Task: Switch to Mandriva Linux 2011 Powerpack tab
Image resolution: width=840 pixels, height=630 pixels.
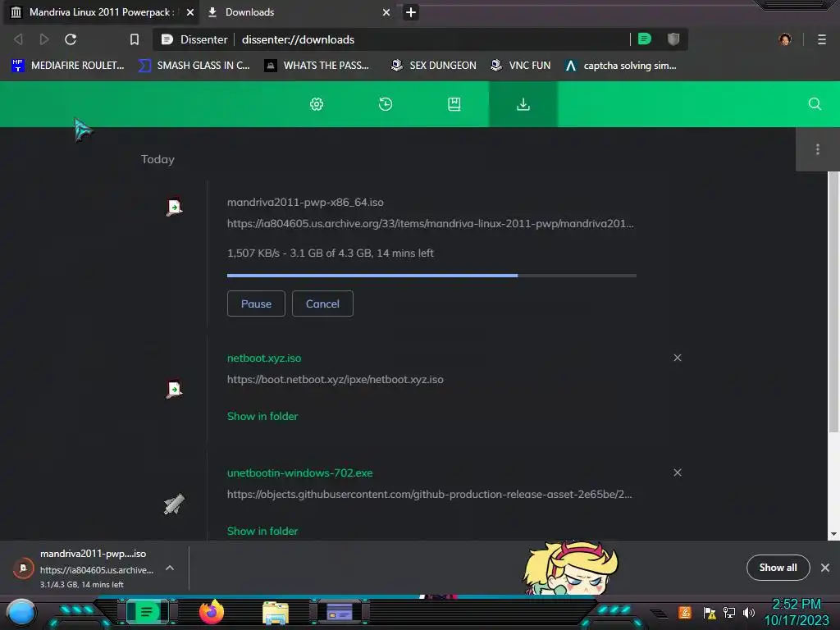Action: point(102,12)
